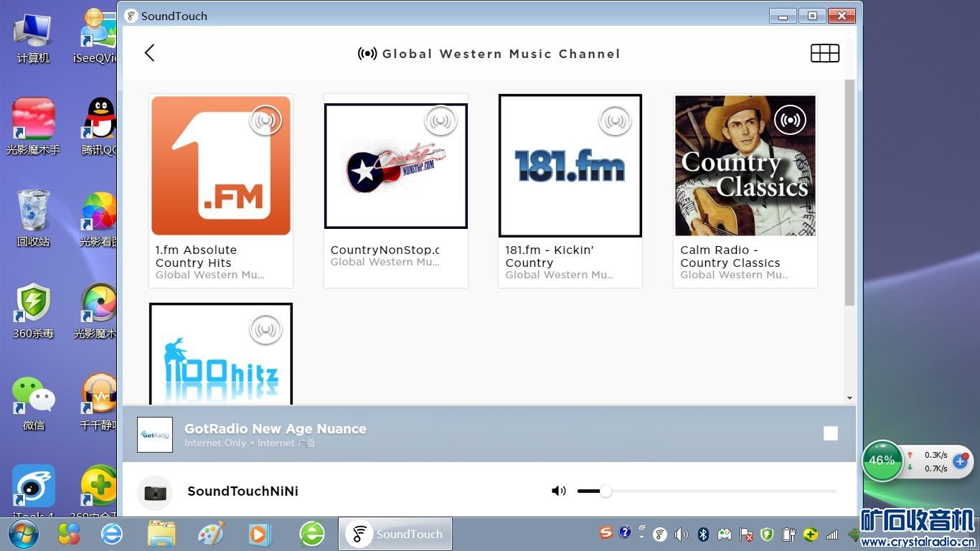The width and height of the screenshot is (980, 551).
Task: Open the media player taskbar icon
Action: point(260,534)
